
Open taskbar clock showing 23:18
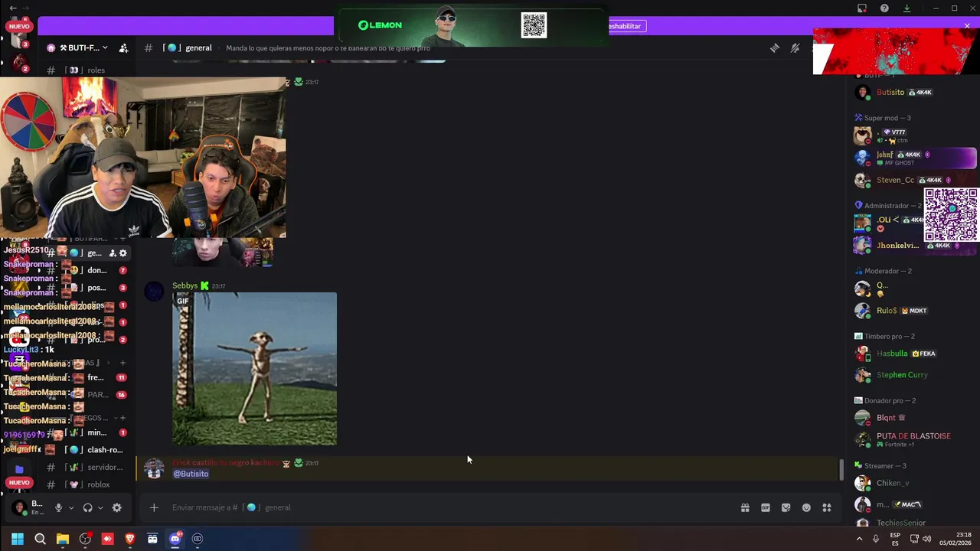point(955,539)
